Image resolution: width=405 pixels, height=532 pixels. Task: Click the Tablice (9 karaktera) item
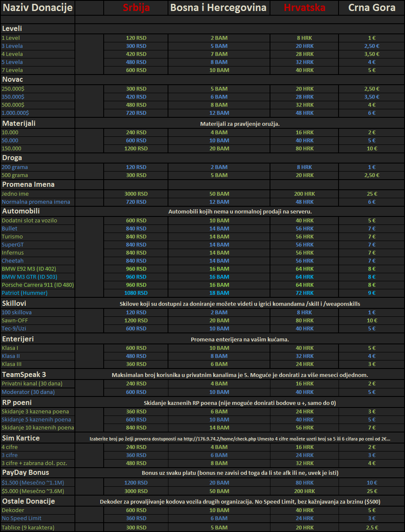pos(28,528)
